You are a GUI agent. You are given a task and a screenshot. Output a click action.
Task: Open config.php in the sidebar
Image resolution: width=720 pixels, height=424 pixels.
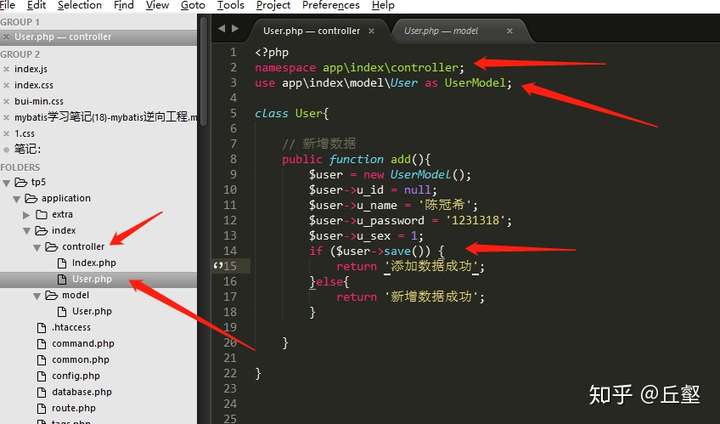76,375
